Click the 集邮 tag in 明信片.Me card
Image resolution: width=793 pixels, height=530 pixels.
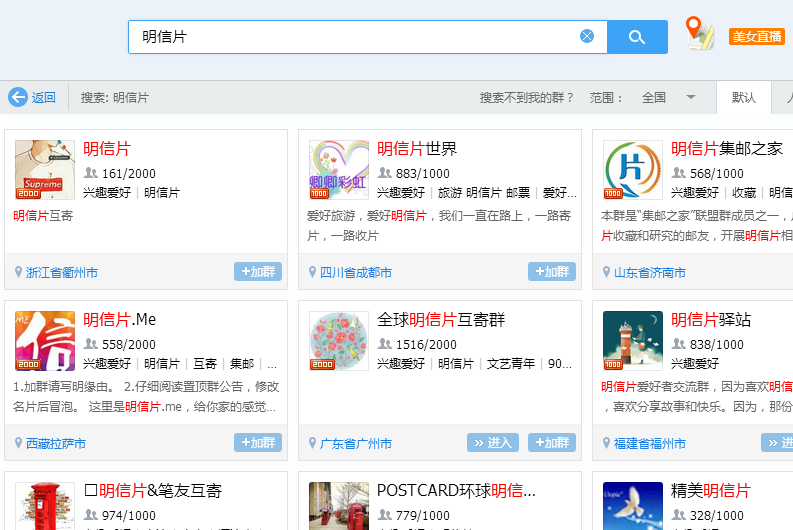[x=242, y=364]
